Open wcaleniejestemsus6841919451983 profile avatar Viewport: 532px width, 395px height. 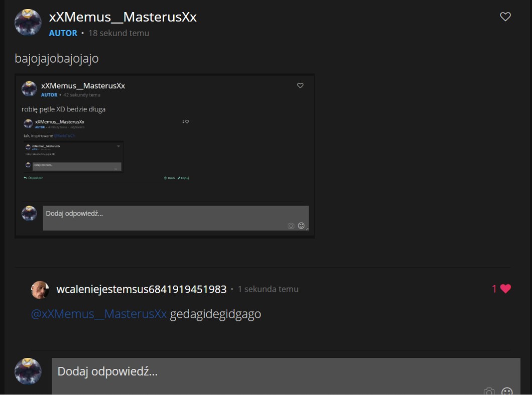coord(40,289)
